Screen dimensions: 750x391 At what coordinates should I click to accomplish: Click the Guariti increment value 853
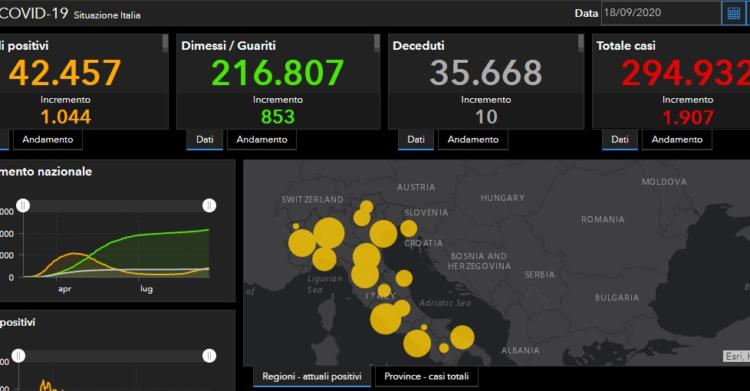pyautogui.click(x=278, y=117)
